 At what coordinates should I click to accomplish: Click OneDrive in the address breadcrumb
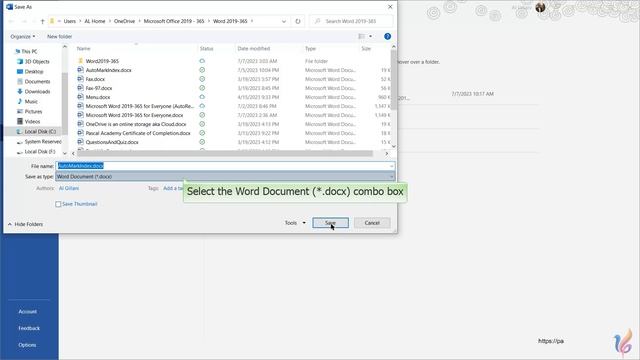pyautogui.click(x=124, y=21)
